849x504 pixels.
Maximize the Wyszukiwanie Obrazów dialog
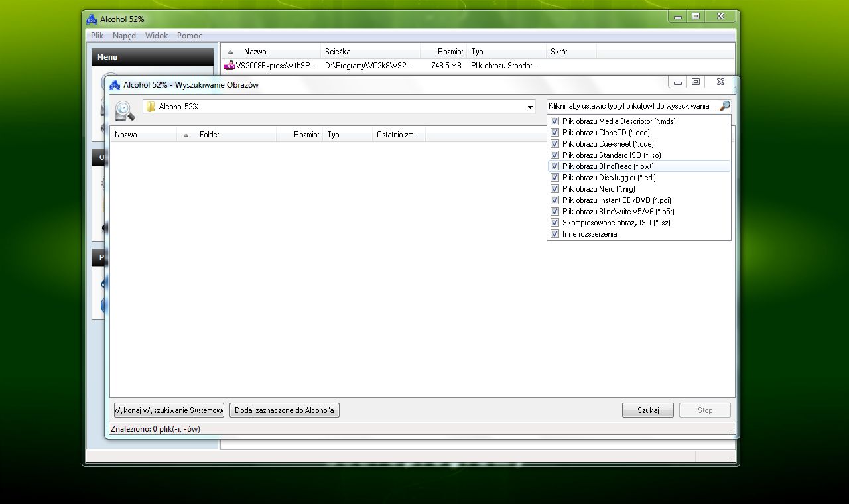[x=696, y=82]
